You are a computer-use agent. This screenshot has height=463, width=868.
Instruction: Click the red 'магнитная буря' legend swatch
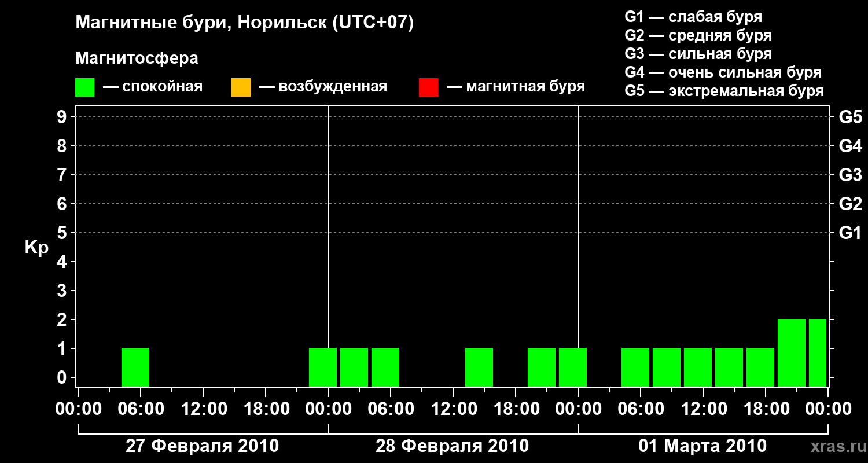[428, 87]
